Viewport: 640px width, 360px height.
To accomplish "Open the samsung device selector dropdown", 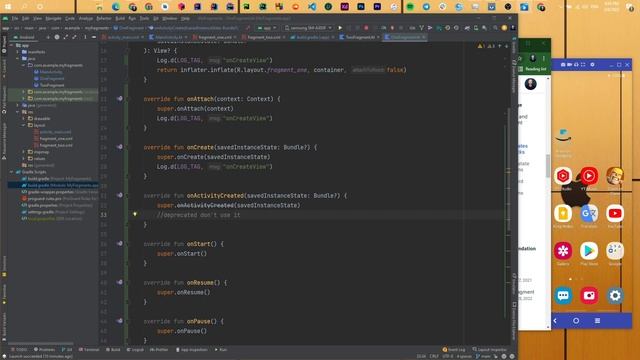I will point(308,28).
